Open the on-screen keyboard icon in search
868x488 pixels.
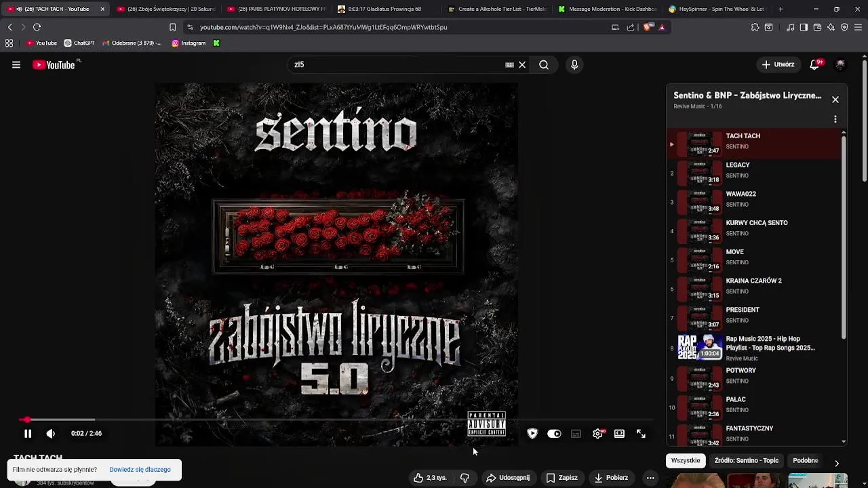(509, 65)
